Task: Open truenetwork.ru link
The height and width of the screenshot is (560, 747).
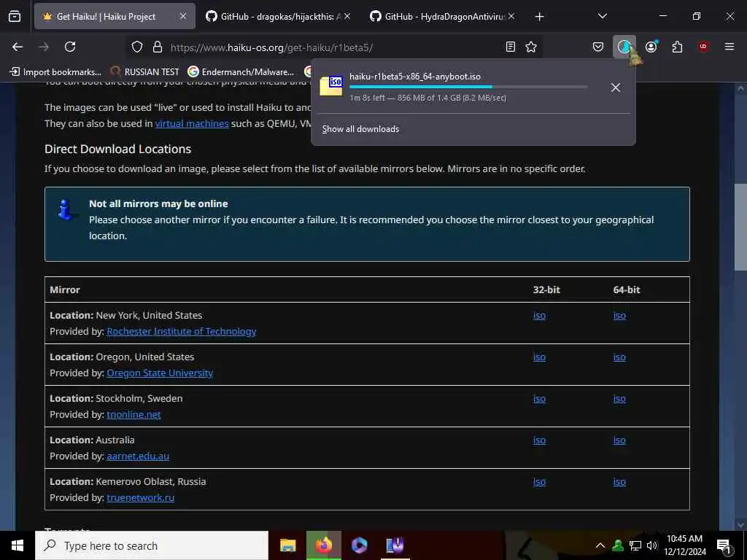Action: [141, 497]
